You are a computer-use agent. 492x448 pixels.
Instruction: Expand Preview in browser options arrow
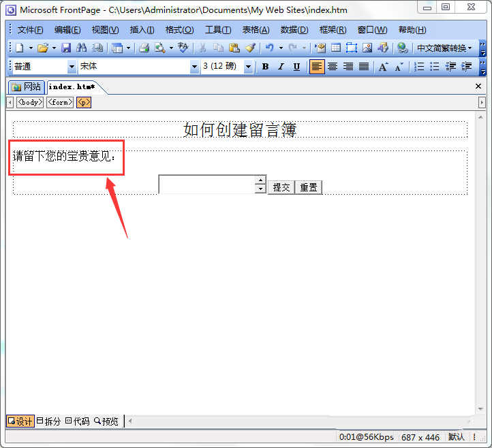click(171, 48)
